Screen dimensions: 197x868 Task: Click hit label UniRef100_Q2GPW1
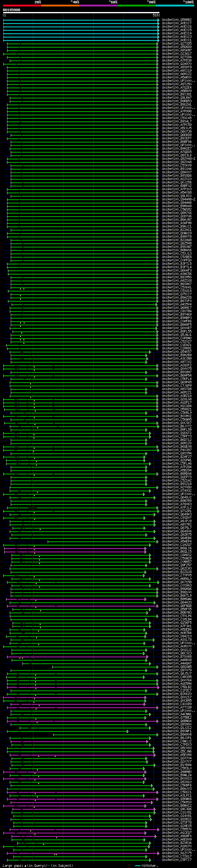[x=177, y=460]
